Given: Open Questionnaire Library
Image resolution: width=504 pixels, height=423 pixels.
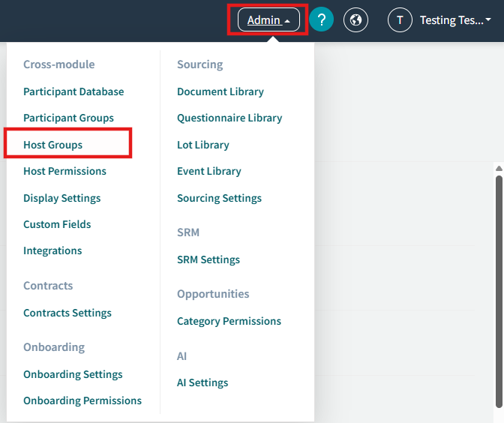Looking at the screenshot, I should tap(229, 118).
